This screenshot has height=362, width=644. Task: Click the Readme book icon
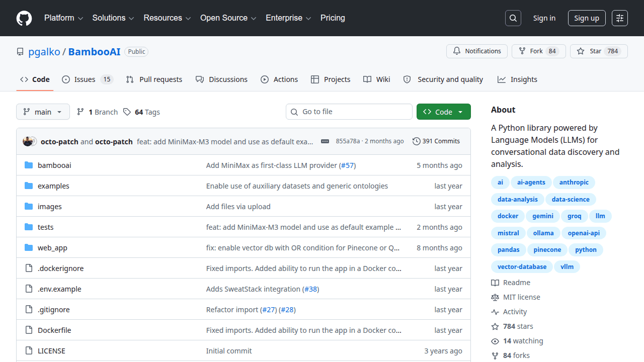[x=495, y=283]
